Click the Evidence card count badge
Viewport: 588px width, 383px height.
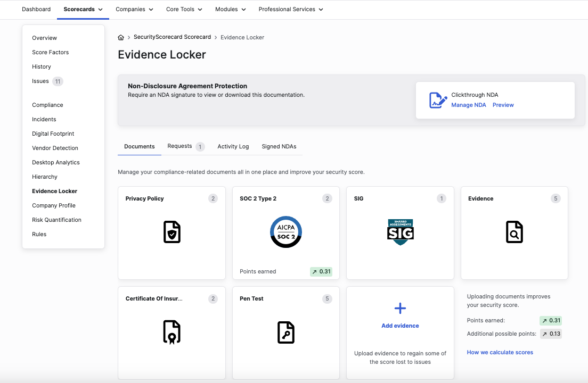point(556,198)
